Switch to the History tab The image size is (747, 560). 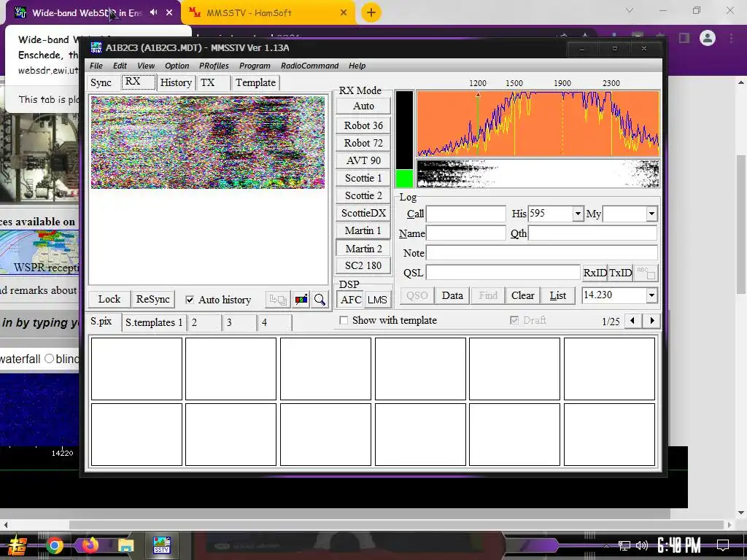(x=176, y=83)
